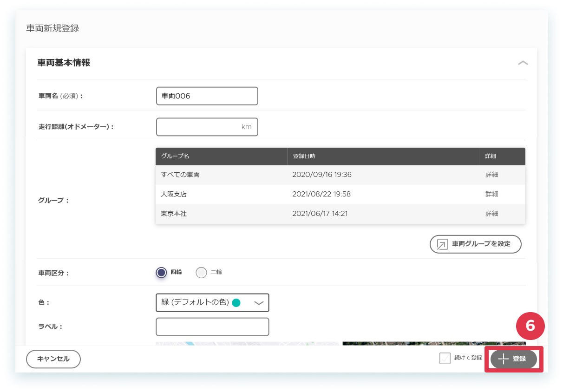Select the 四輪 radio button
The width and height of the screenshot is (563, 392).
point(161,273)
